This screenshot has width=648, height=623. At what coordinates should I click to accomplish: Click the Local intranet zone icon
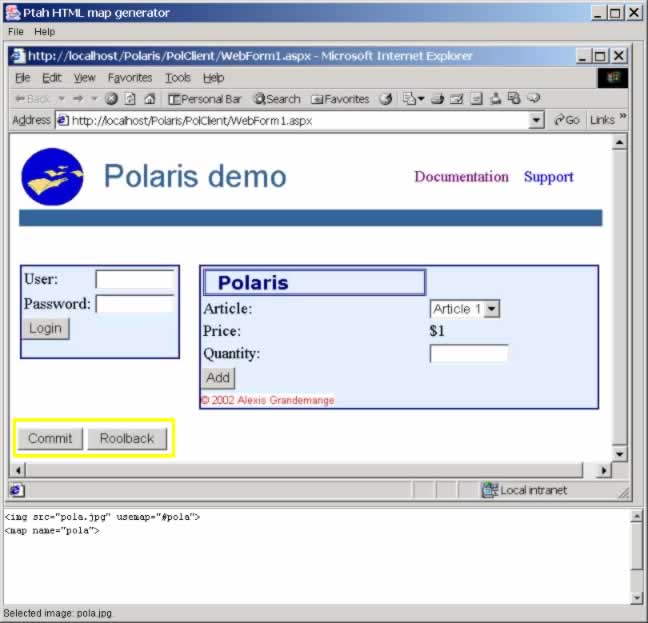click(x=490, y=490)
